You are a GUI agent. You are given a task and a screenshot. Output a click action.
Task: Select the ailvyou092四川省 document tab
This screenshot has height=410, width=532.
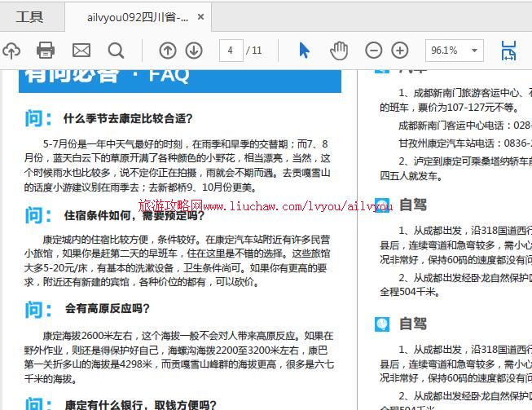pyautogui.click(x=137, y=17)
